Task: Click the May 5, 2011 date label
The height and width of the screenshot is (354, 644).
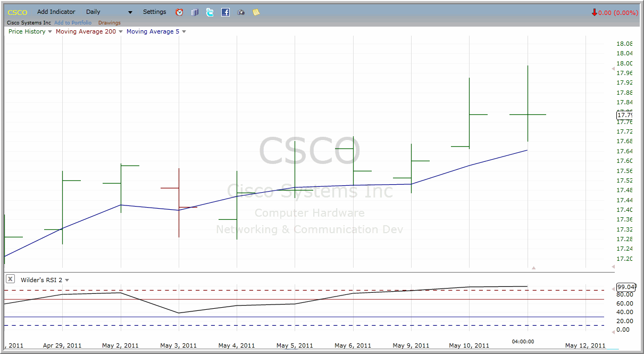Action: pos(295,346)
